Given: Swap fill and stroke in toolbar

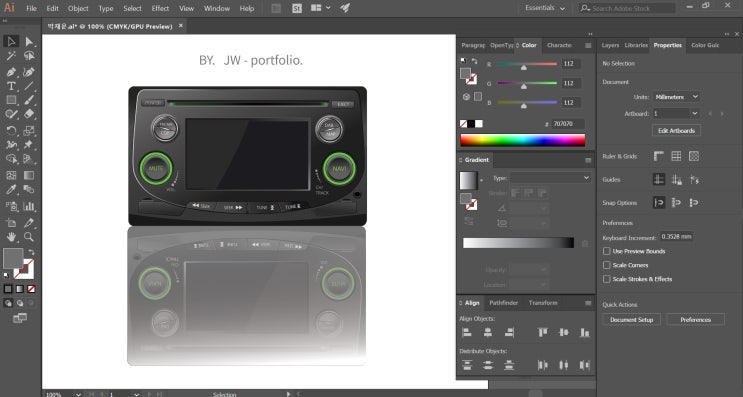Looking at the screenshot, I should click(x=31, y=253).
